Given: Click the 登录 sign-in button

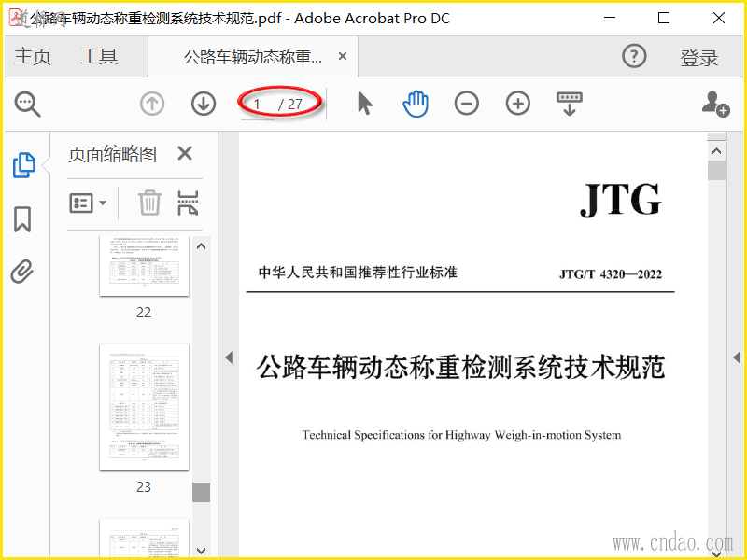Looking at the screenshot, I should tap(698, 58).
